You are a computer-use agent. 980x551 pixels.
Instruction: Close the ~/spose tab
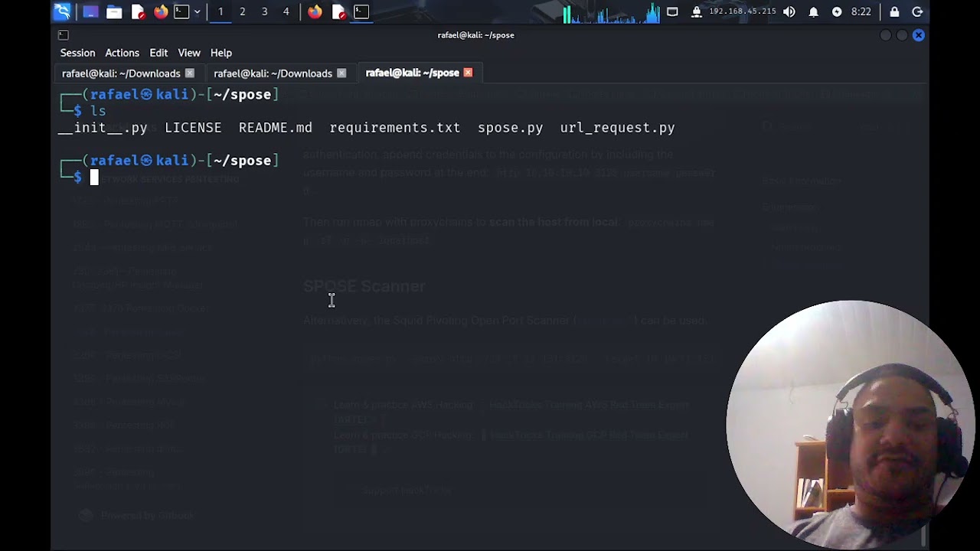pos(468,73)
